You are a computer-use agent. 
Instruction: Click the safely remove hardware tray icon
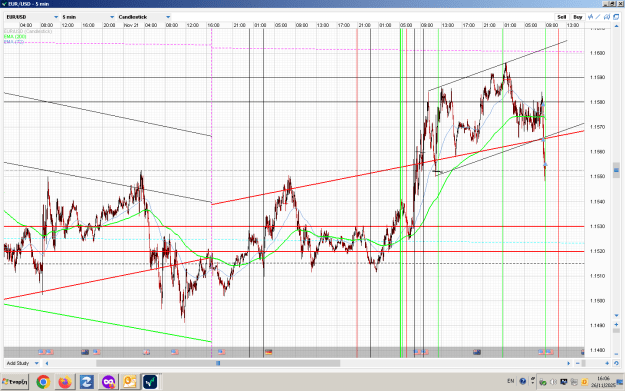coord(543,382)
